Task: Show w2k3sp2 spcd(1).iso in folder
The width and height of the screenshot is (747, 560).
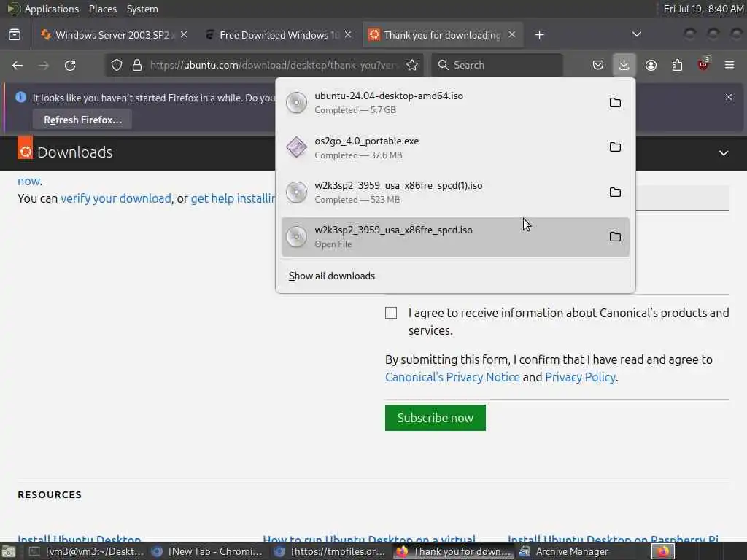Action: [x=615, y=192]
